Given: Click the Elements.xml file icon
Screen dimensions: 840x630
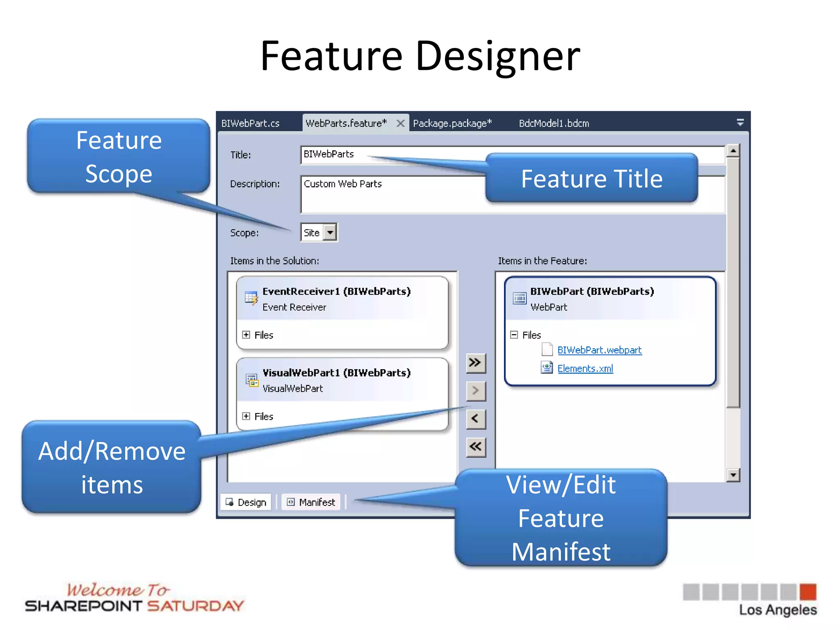Looking at the screenshot, I should pyautogui.click(x=547, y=367).
